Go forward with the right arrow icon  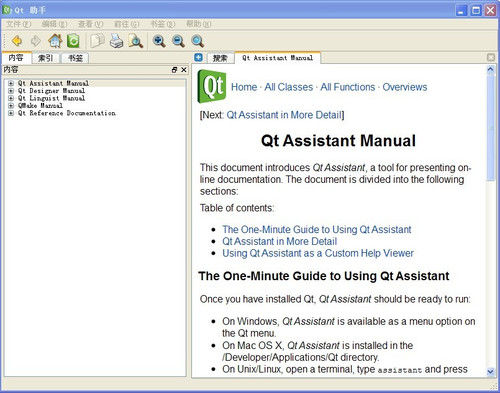coord(35,41)
